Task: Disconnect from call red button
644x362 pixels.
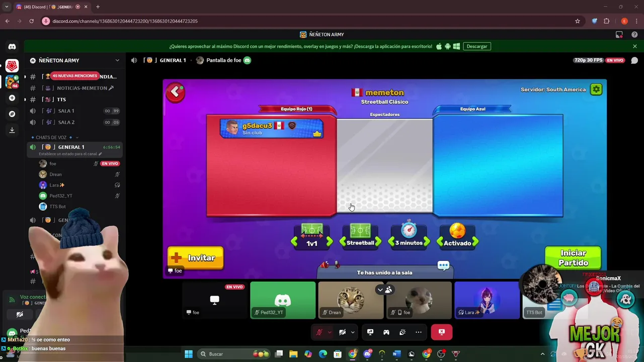Action: 442,332
